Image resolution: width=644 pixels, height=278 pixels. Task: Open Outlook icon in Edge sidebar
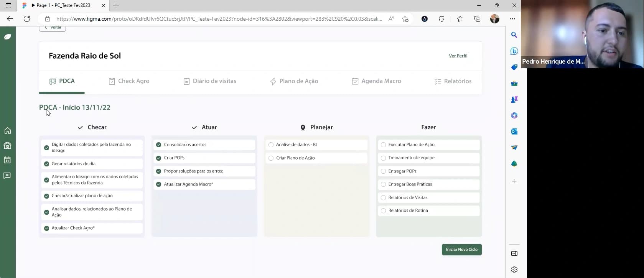pyautogui.click(x=514, y=132)
